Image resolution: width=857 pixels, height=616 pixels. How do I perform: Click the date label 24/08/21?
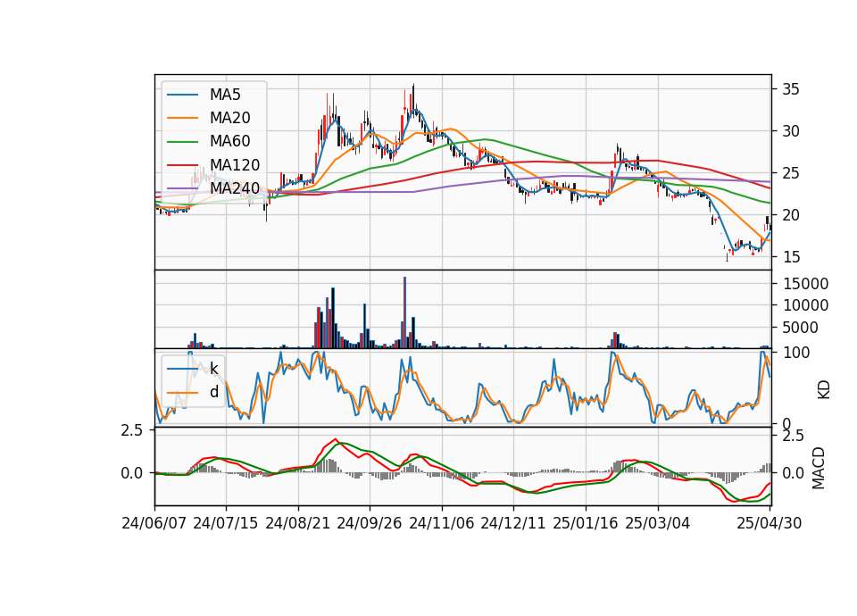(x=298, y=523)
